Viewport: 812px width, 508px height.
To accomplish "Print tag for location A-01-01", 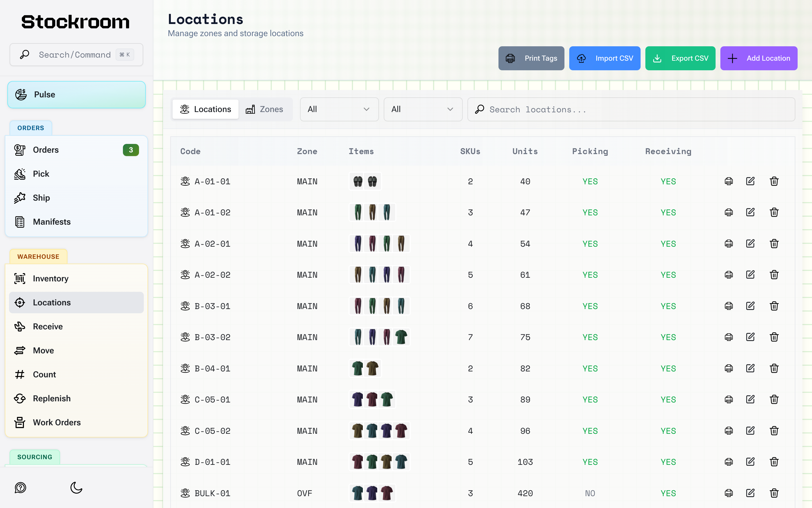I will tap(729, 181).
